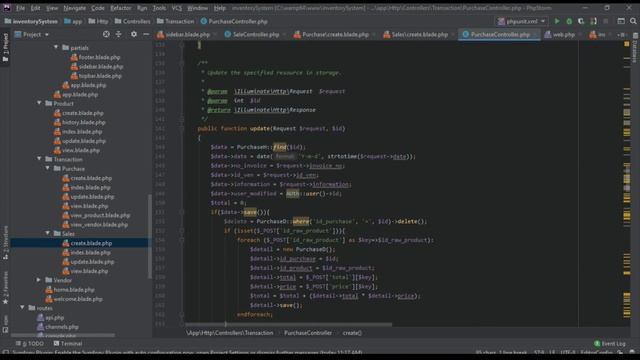Collapse all nodes in Project panel
This screenshot has height=360, width=640.
click(118, 35)
